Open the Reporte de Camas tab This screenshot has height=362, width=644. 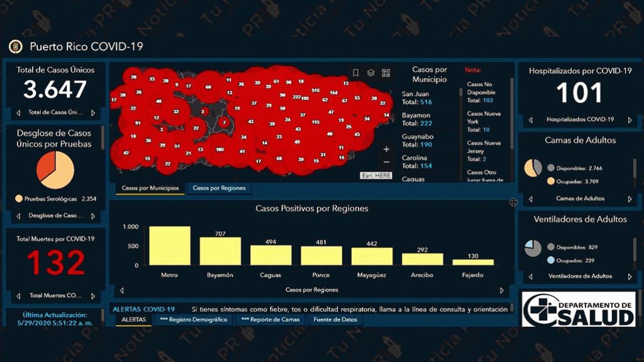[x=269, y=320]
